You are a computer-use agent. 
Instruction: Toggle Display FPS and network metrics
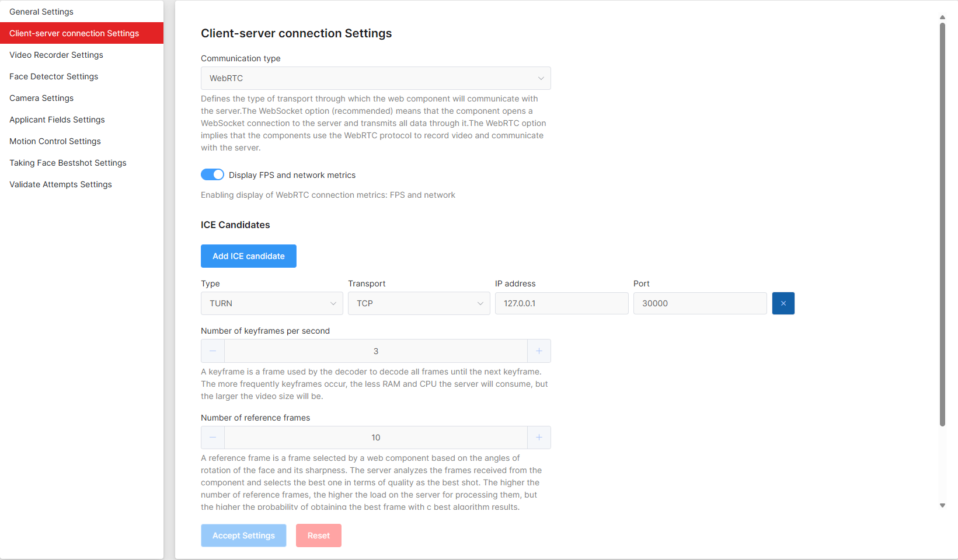point(212,175)
